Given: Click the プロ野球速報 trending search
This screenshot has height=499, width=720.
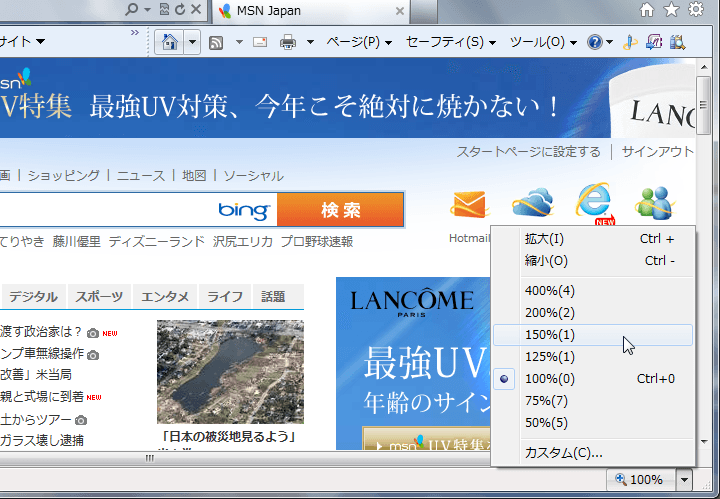Looking at the screenshot, I should point(317,241).
